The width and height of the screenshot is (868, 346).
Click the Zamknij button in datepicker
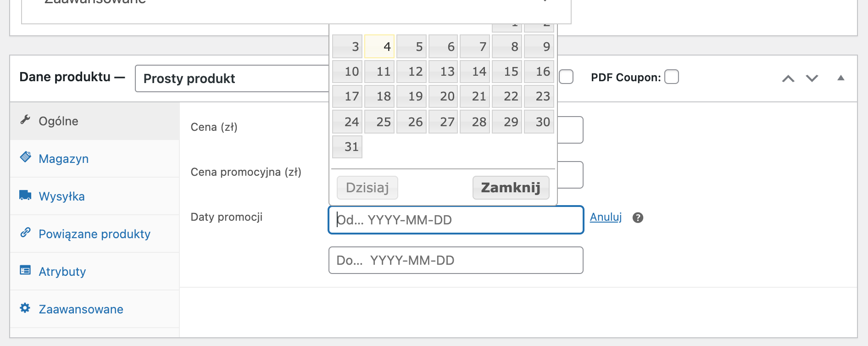point(511,188)
